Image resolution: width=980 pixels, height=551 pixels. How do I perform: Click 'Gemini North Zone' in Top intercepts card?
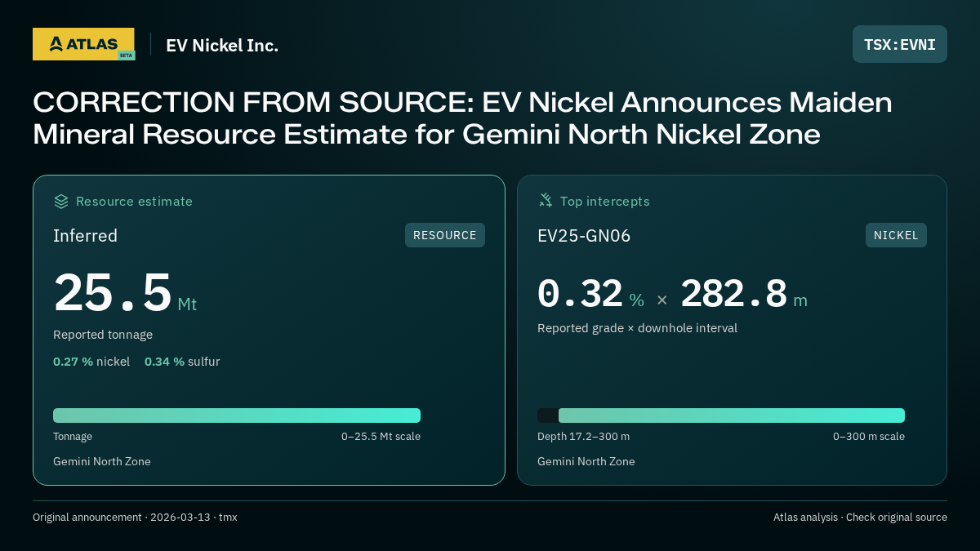pyautogui.click(x=586, y=461)
